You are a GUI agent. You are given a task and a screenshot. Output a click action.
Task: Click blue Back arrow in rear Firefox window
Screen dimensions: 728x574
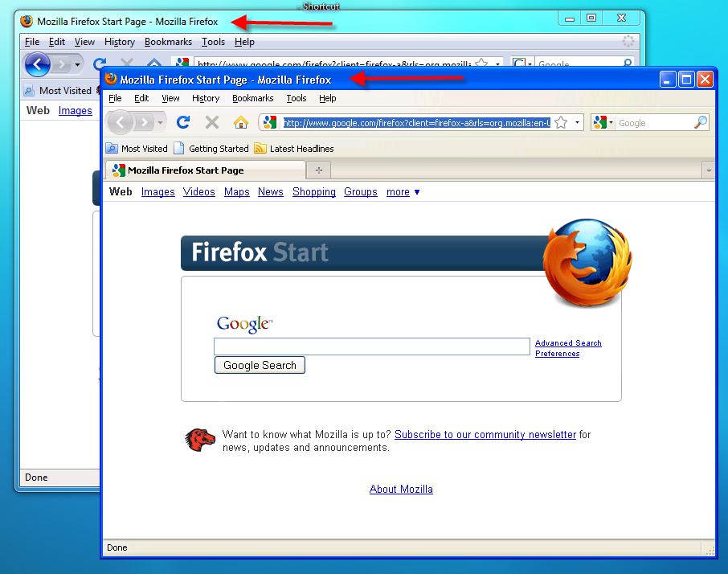38,64
